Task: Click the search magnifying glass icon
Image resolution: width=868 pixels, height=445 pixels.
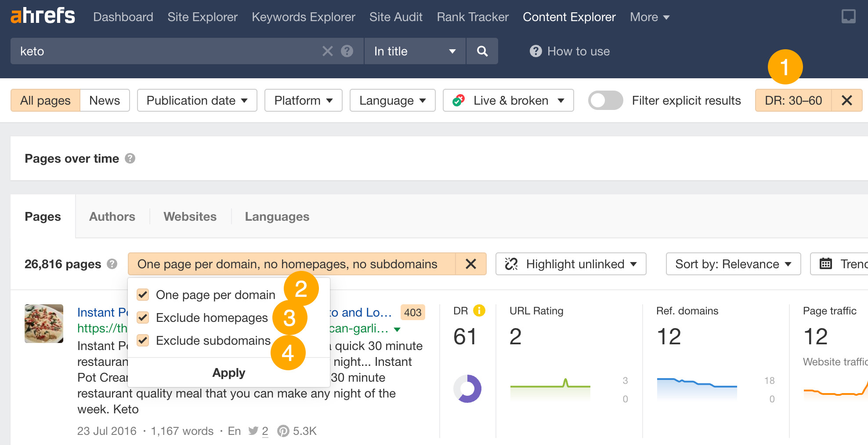Action: 482,51
